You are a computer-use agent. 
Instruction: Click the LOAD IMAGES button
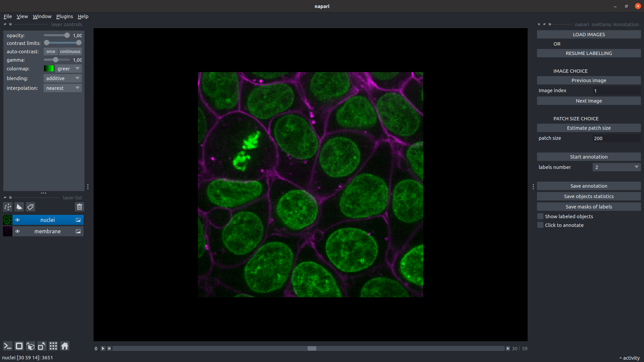[x=589, y=35]
